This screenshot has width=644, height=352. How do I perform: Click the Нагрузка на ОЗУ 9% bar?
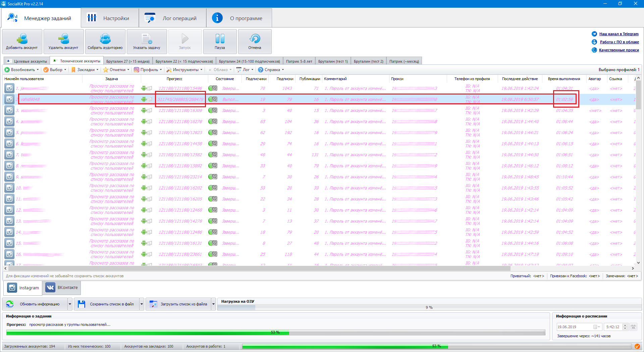[429, 307]
